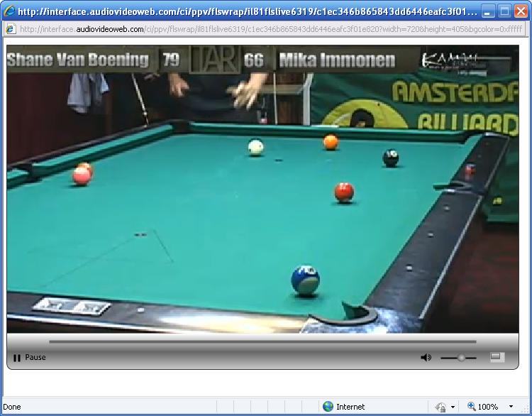Mute audio with the speaker icon
The width and height of the screenshot is (532, 416).
point(426,358)
